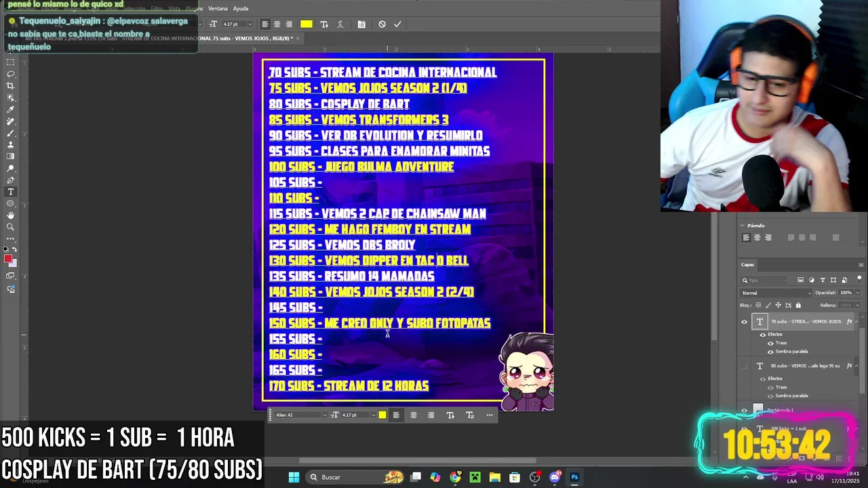Open more options in floating text bar

(x=490, y=415)
